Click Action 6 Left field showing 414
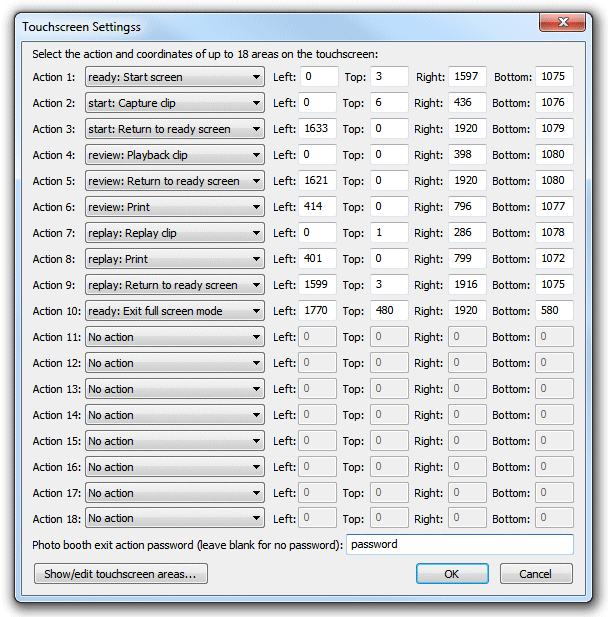The width and height of the screenshot is (608, 617). coord(317,206)
